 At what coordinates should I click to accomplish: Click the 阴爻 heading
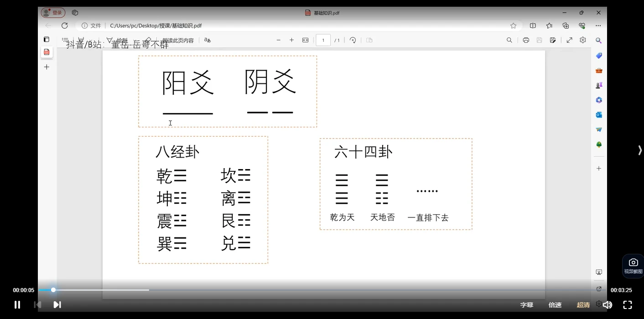[270, 82]
